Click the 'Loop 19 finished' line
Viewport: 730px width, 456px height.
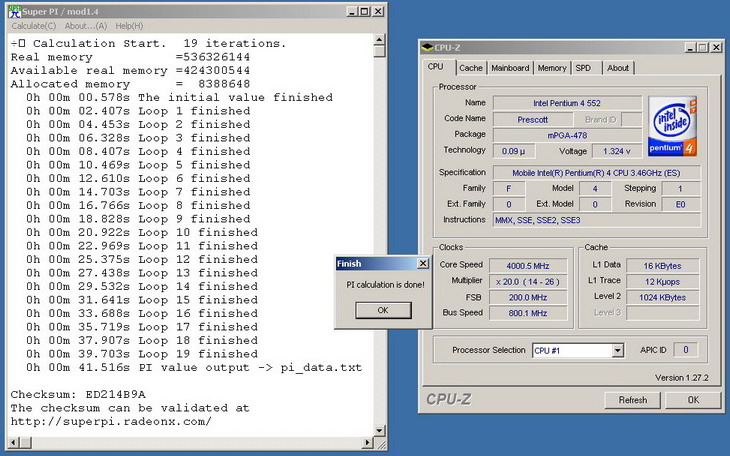[142, 354]
